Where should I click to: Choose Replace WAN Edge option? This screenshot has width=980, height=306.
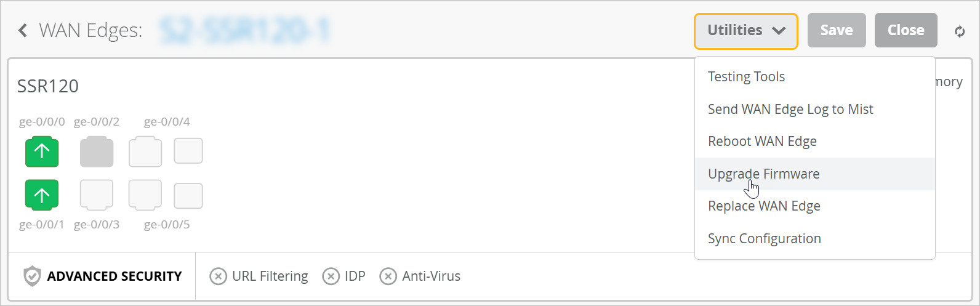764,206
